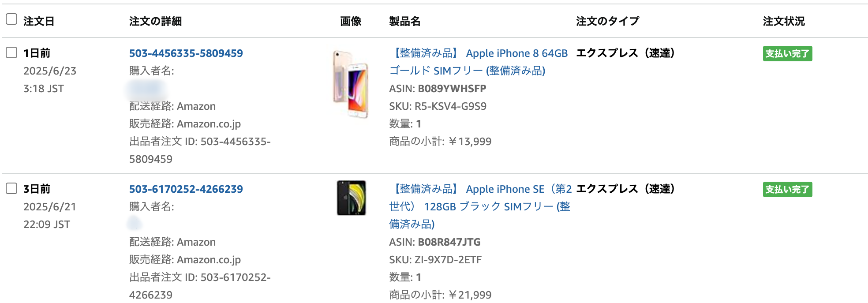This screenshot has height=303, width=868.
Task: Click the ASIN code B089YWHSFP
Action: 452,89
